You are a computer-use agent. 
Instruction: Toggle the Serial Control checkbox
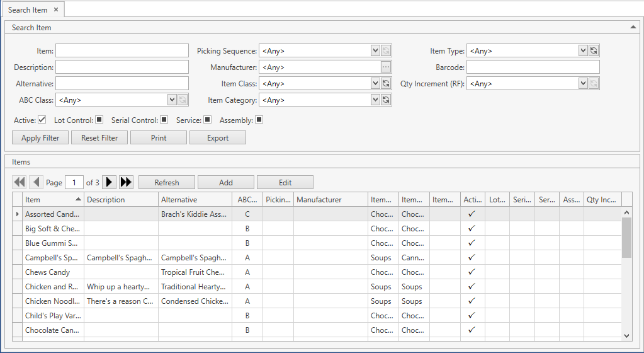coord(164,120)
